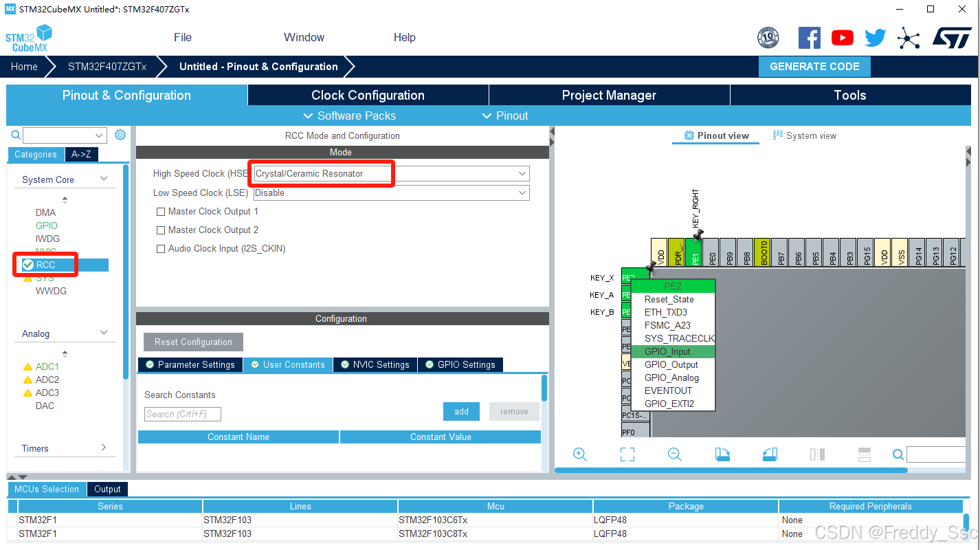The height and width of the screenshot is (550, 980).
Task: Rotate chip clockwise in pinout view
Action: pyautogui.click(x=722, y=454)
